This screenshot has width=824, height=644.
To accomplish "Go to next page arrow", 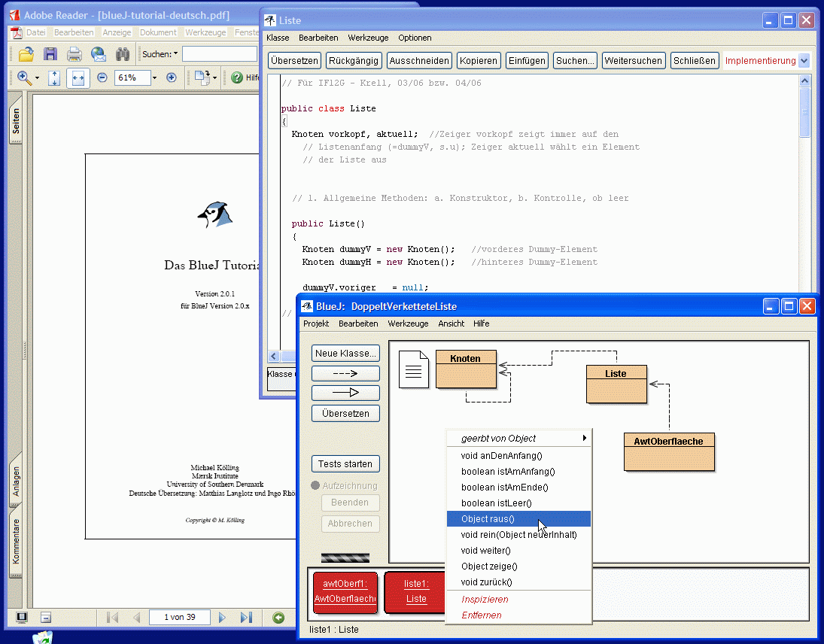I will click(222, 618).
